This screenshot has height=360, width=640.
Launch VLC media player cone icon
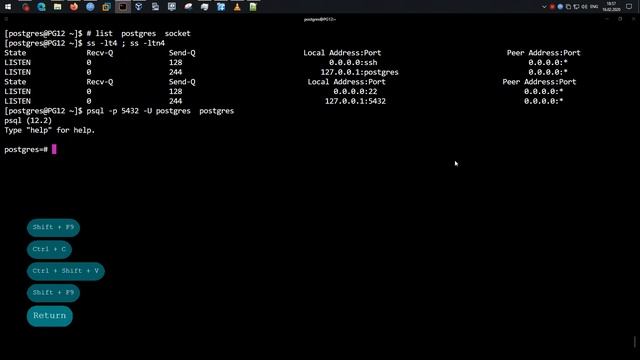237,7
